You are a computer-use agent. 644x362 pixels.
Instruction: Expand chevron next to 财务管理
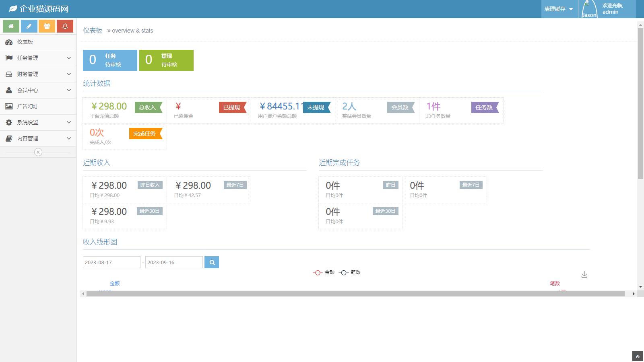tap(69, 74)
